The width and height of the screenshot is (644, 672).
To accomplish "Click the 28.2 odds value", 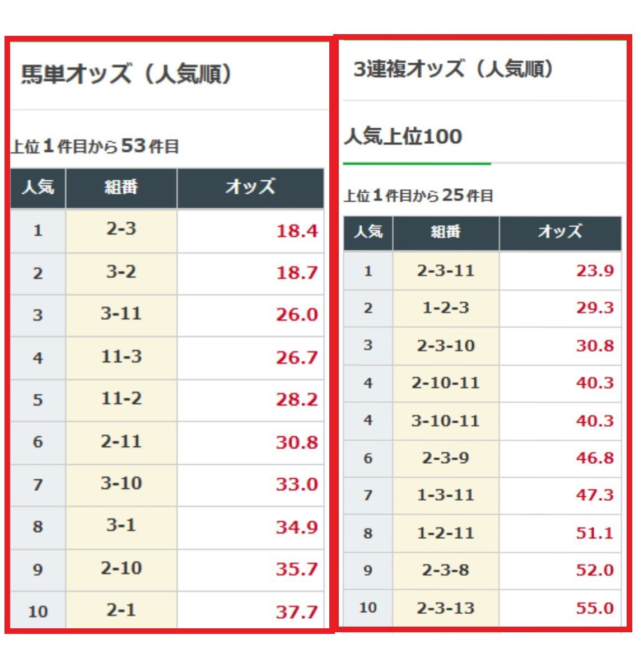I will [297, 400].
